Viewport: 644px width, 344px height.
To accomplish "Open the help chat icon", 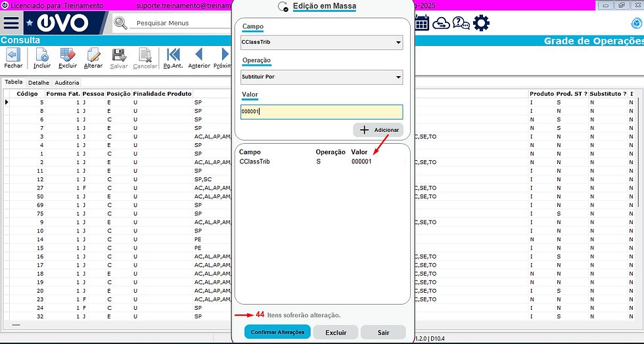I will 461,23.
